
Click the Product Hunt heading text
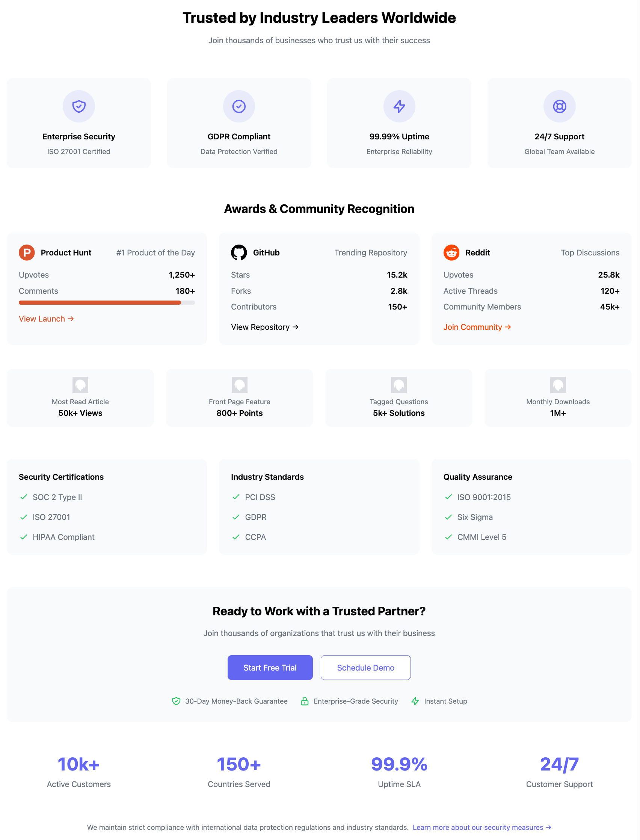coord(66,252)
